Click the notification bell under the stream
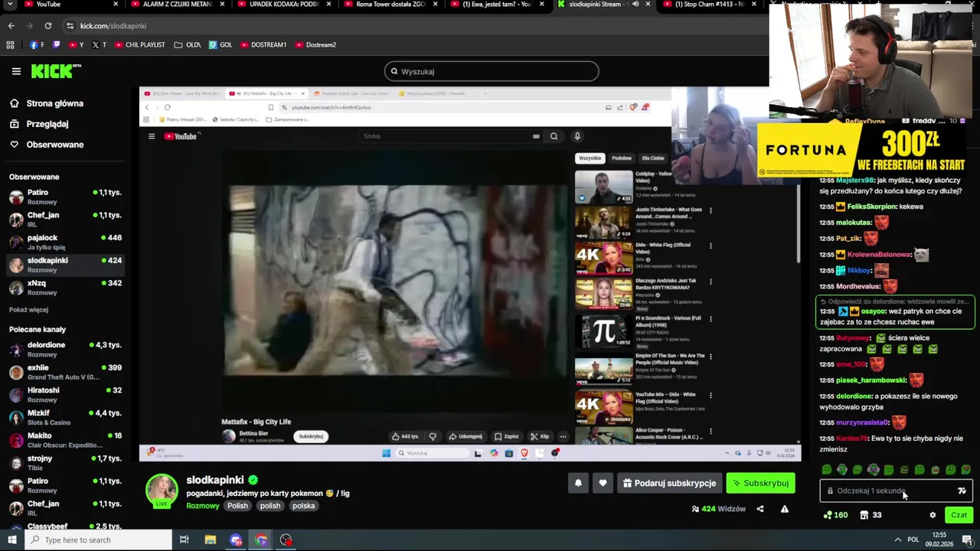Screen dimensions: 980x551 coord(578,483)
